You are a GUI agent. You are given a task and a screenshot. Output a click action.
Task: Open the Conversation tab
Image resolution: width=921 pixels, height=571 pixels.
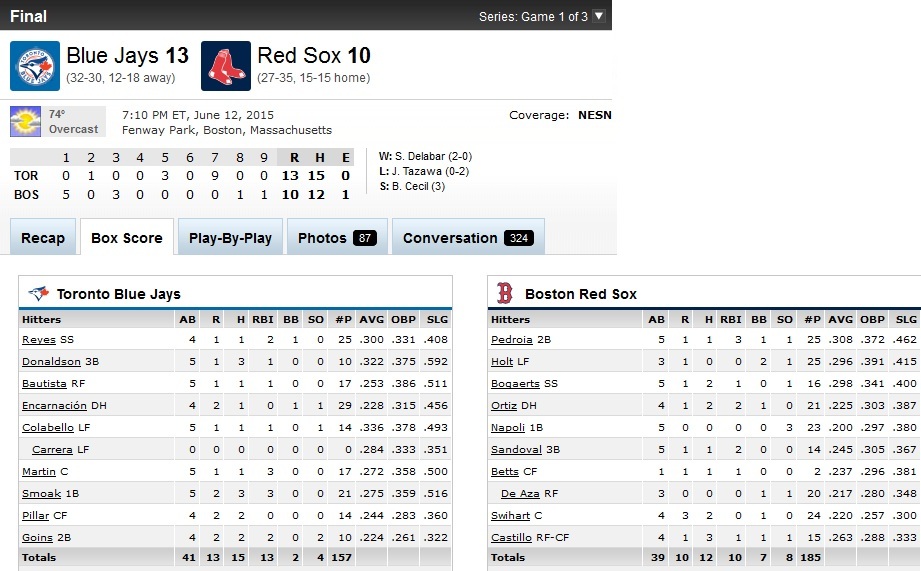pyautogui.click(x=450, y=238)
